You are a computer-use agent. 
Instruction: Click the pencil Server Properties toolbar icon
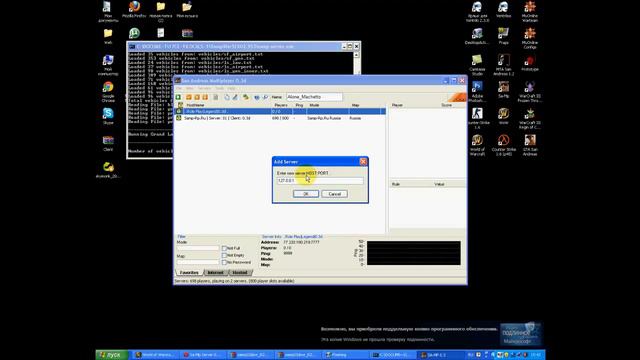tap(235, 97)
